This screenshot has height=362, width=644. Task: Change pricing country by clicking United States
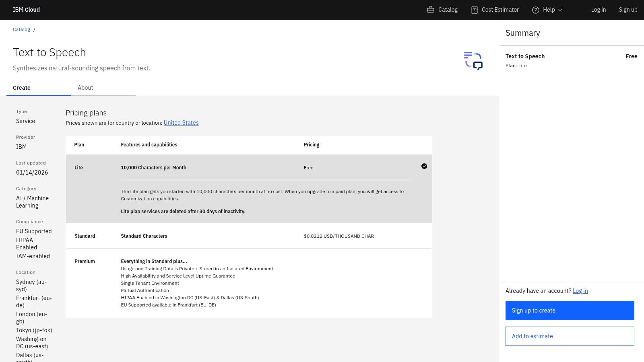181,123
